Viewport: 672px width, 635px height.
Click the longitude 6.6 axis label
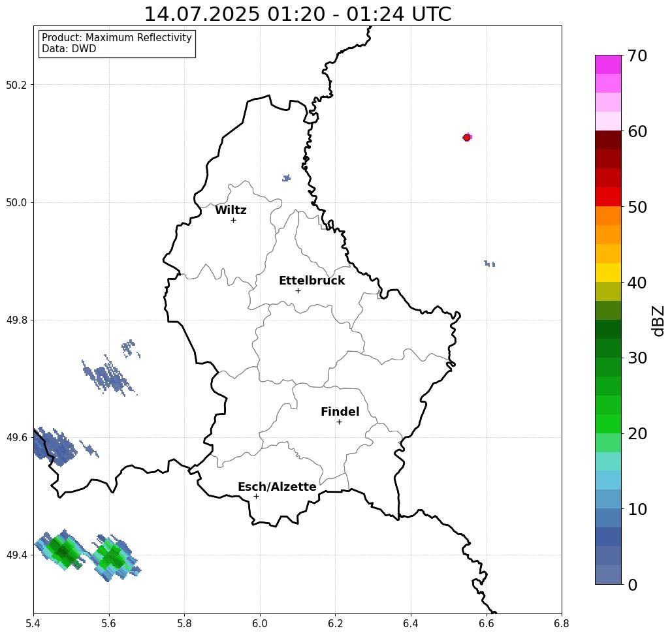487,623
